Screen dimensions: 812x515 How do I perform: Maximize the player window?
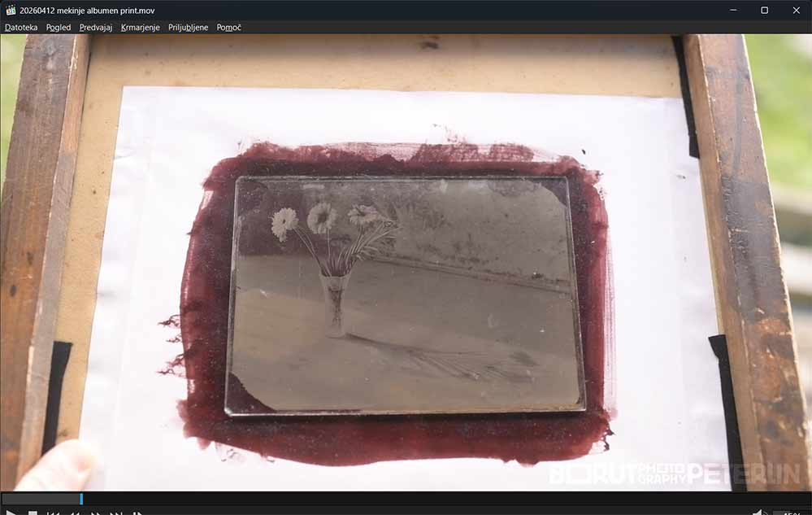pyautogui.click(x=764, y=11)
